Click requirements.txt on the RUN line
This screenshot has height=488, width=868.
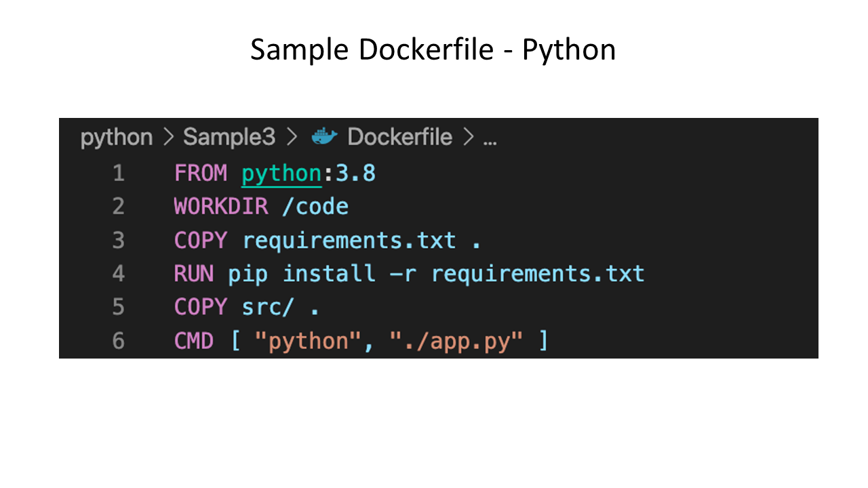(x=538, y=274)
